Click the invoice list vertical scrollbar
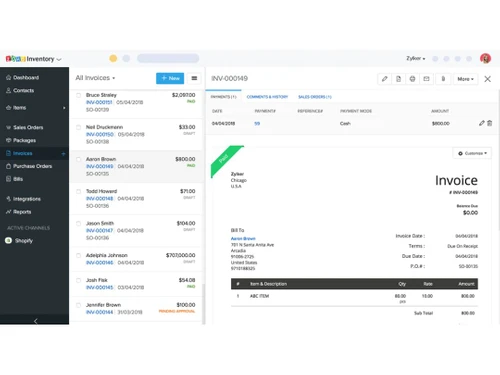 [203, 303]
